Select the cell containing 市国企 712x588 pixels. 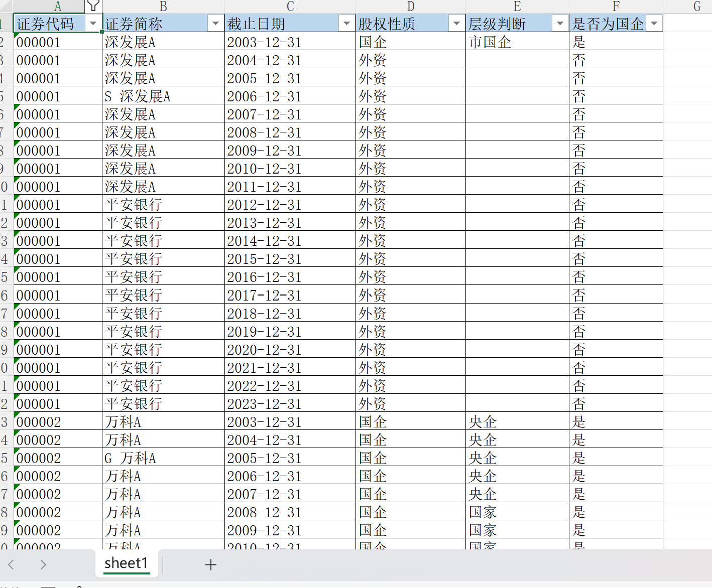pyautogui.click(x=517, y=42)
